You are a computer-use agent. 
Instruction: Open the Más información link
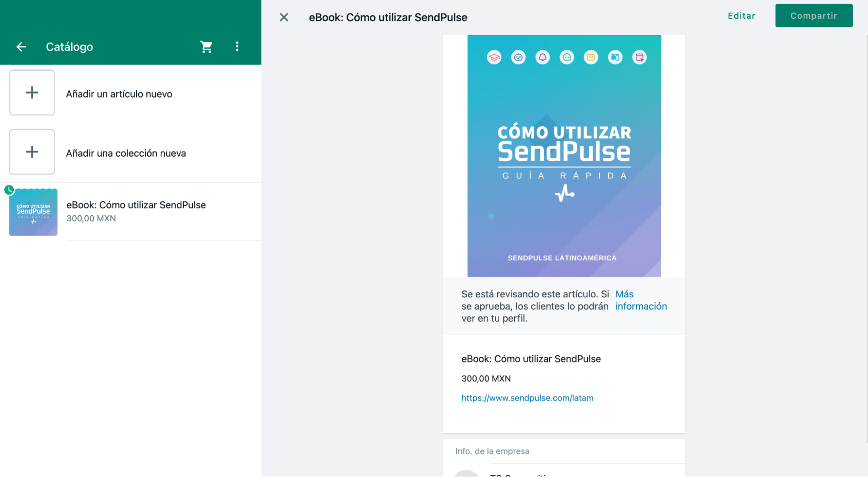[640, 300]
